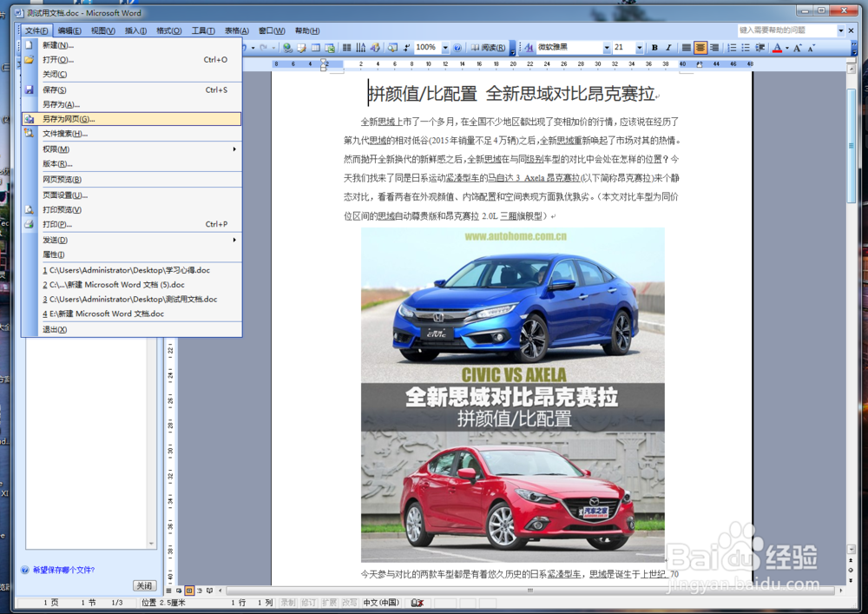Click the 阅读(R) reading button
The width and height of the screenshot is (868, 614).
click(x=488, y=48)
